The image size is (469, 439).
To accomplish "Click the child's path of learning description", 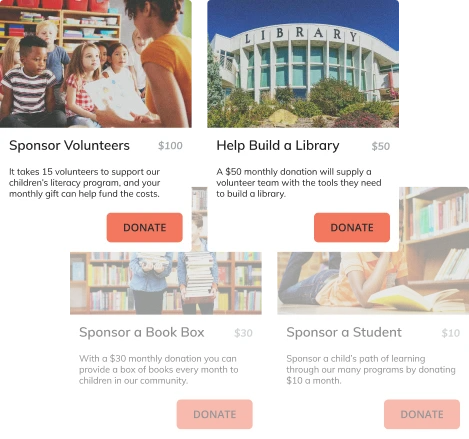I will 371,369.
